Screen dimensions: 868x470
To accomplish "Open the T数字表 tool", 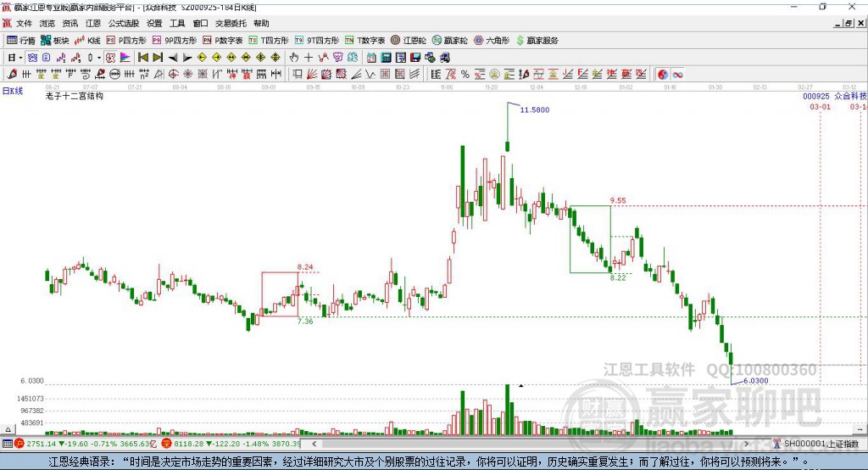I will tap(364, 41).
